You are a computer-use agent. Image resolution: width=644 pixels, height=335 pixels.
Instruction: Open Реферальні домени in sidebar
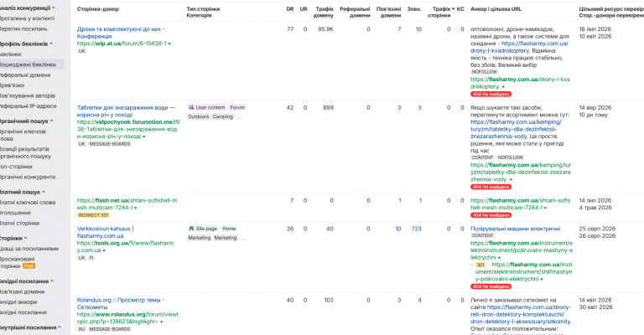pyautogui.click(x=25, y=75)
